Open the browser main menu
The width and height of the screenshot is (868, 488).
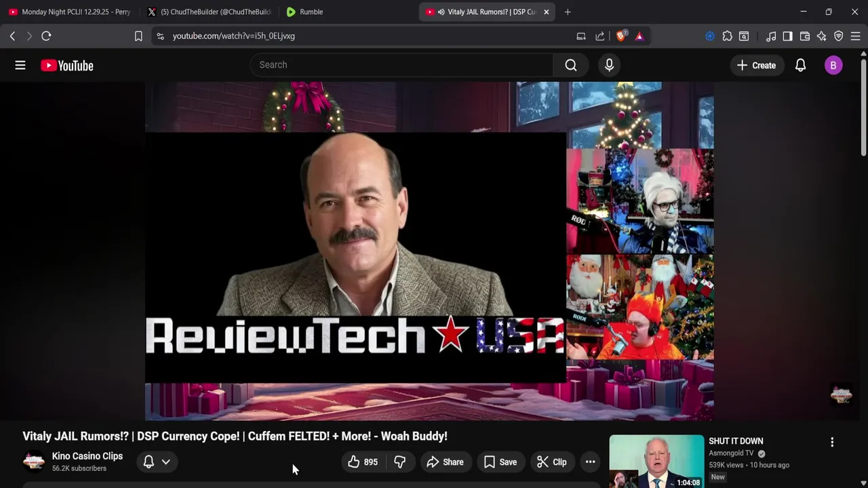point(856,36)
